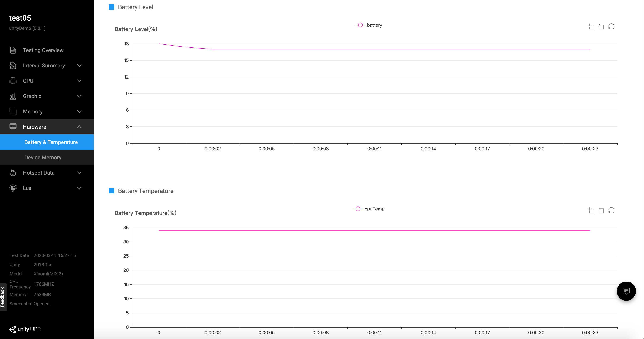Click restore icon on Battery Temperature chart
The image size is (644, 339).
611,210
